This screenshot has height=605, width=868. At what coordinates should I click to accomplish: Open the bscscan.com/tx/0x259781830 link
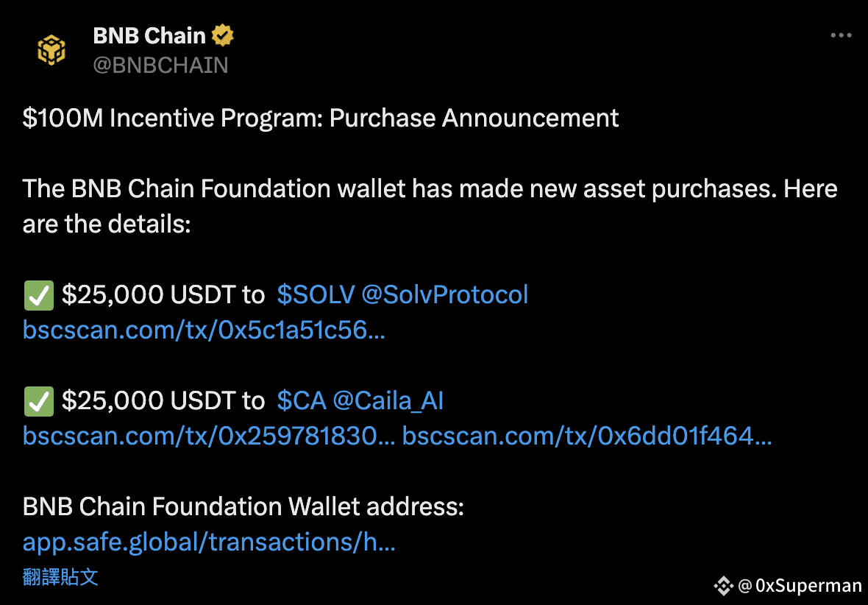coord(209,436)
